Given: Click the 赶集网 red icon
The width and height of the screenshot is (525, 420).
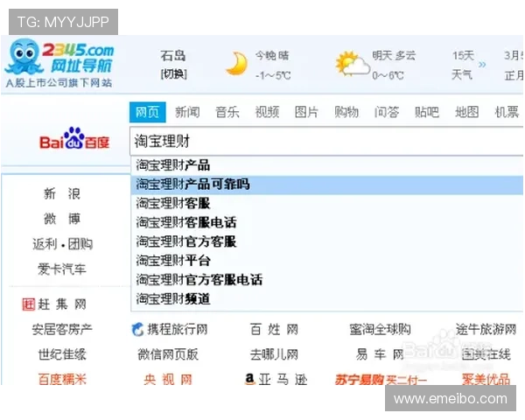Looking at the screenshot, I should pyautogui.click(x=29, y=304).
